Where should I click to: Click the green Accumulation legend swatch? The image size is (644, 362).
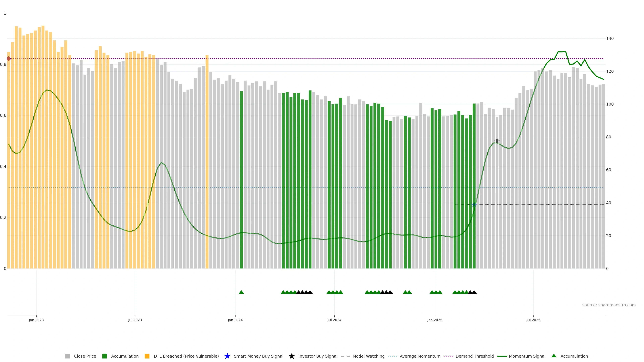[x=104, y=356]
